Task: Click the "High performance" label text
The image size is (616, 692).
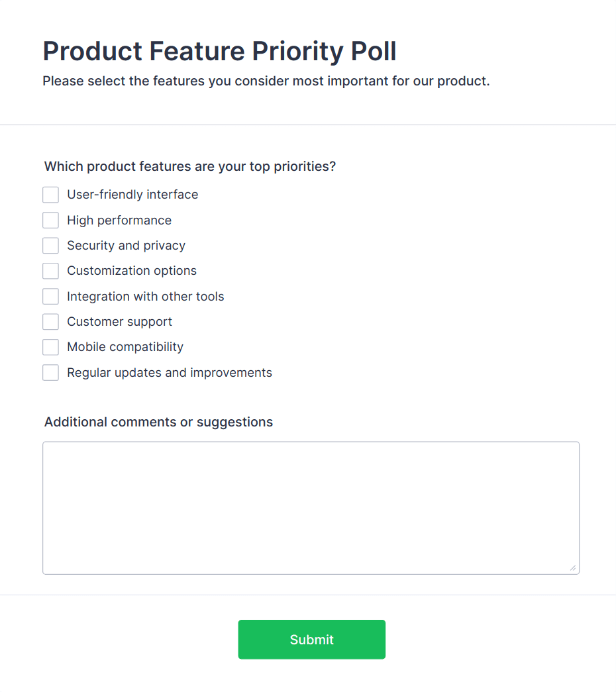Action: point(119,221)
